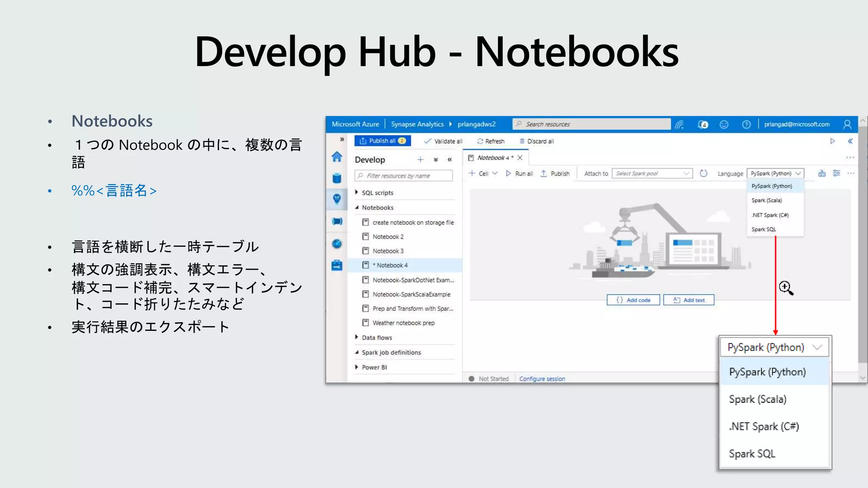The image size is (868, 488).
Task: Select the Develop hub icon
Action: tap(337, 199)
